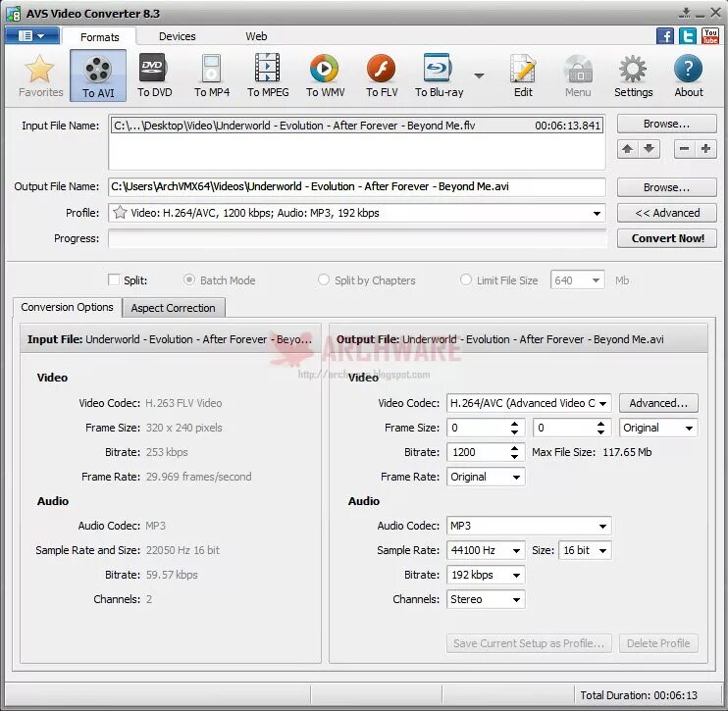
Task: Adjust frame height spinner arrows
Action: [x=600, y=428]
